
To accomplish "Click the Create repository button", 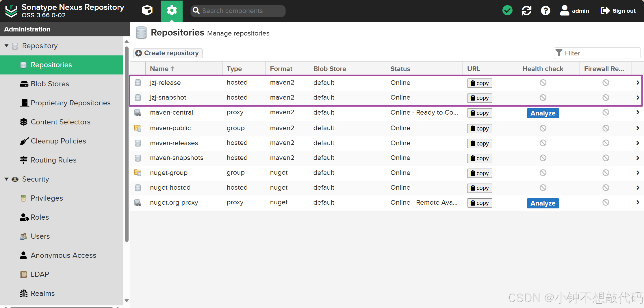I will coord(168,53).
